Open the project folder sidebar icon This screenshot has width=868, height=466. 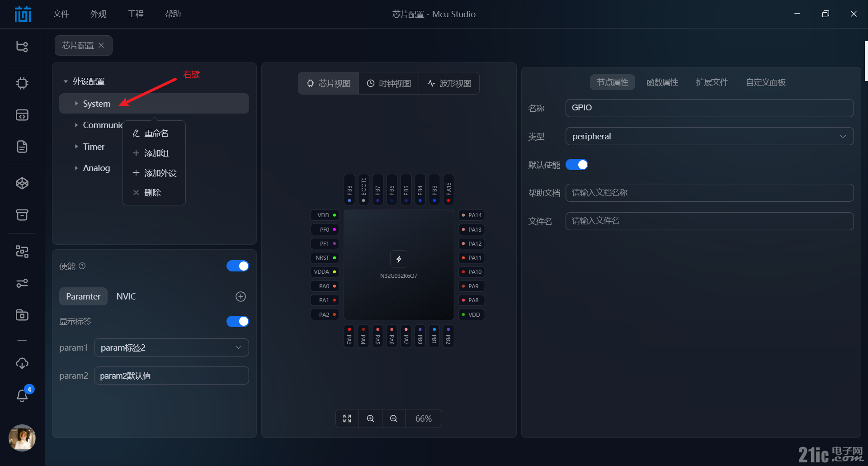(x=22, y=315)
